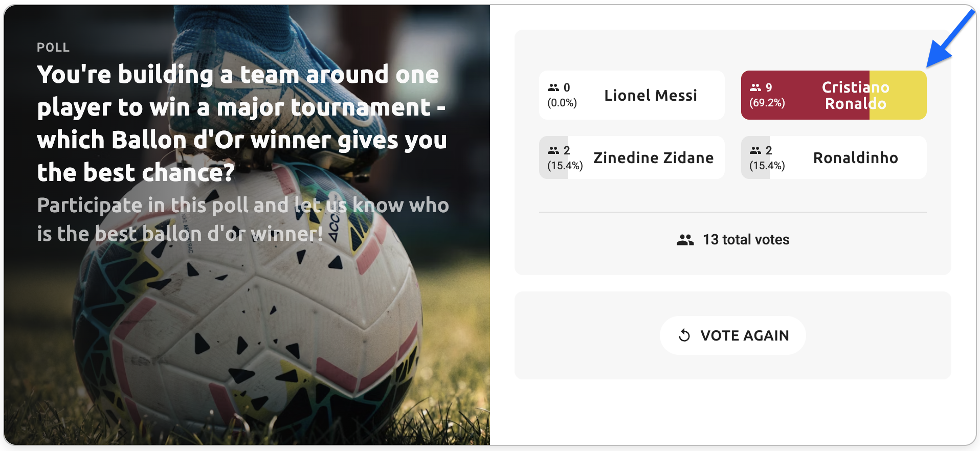Choose the Cristiano Ronaldo poll option name
The width and height of the screenshot is (980, 451).
pyautogui.click(x=855, y=96)
